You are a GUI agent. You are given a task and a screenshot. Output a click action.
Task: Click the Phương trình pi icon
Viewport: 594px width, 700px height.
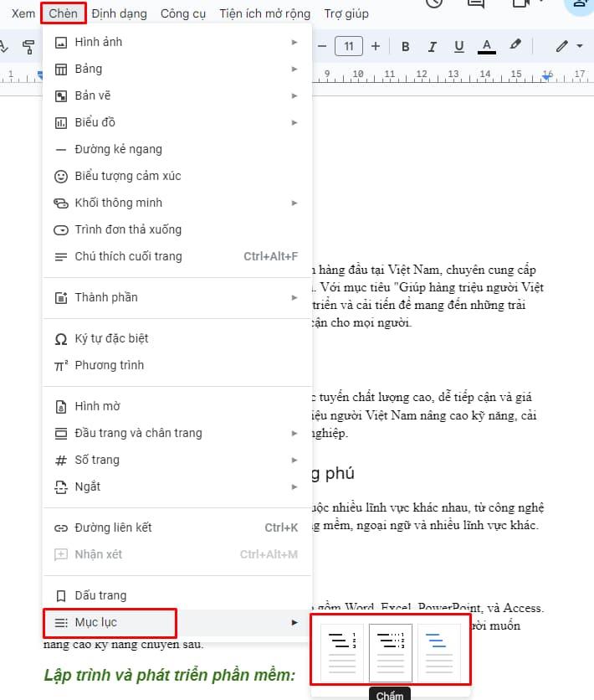(60, 366)
